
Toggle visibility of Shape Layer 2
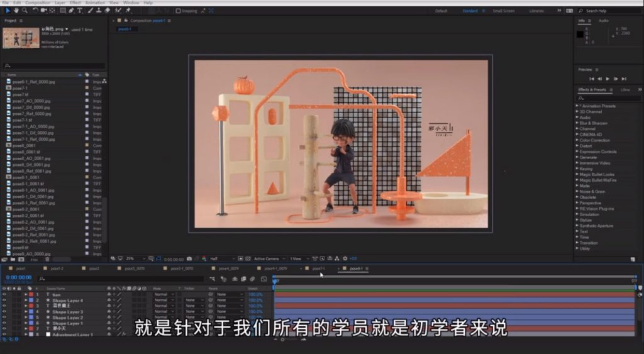click(4, 318)
